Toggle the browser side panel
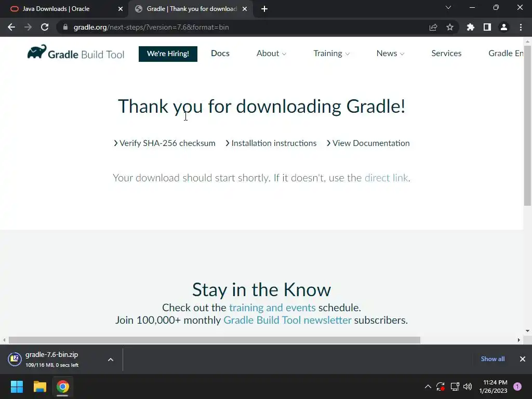Screen dimensions: 532x399 pyautogui.click(x=487, y=27)
